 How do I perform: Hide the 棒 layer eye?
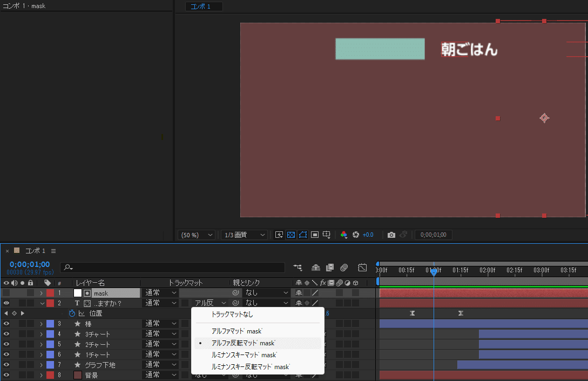[x=6, y=324]
